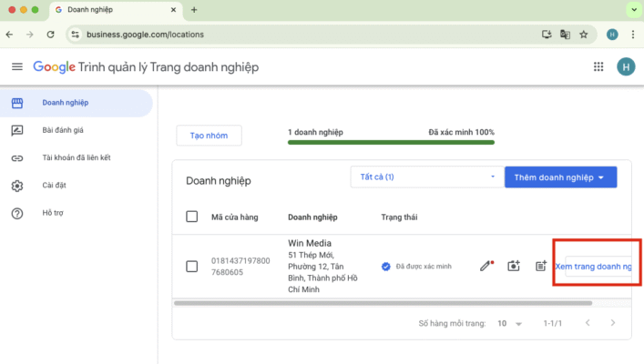The image size is (644, 364).
Task: Click the 1-1/1 pagination count
Action: tap(553, 323)
